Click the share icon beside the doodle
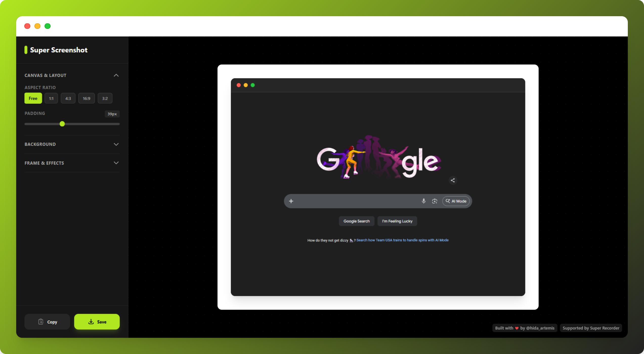Screen dimensions: 644x354 pos(453,180)
